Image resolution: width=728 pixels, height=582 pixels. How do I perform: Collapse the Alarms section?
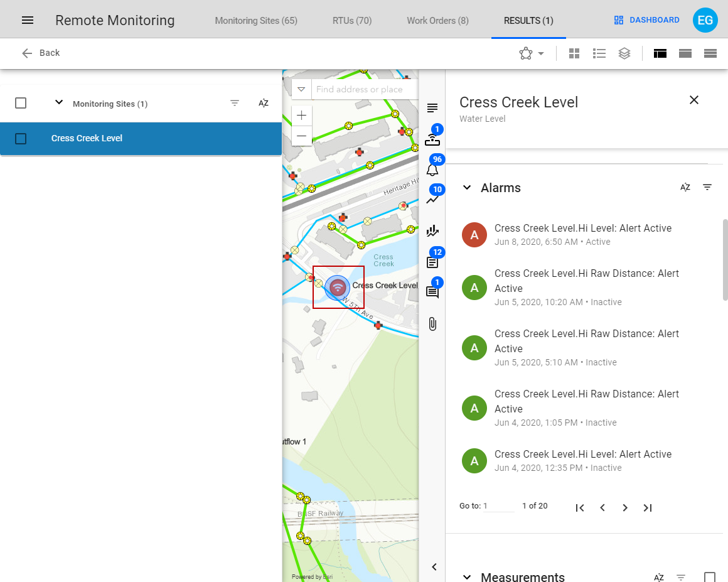pos(466,187)
